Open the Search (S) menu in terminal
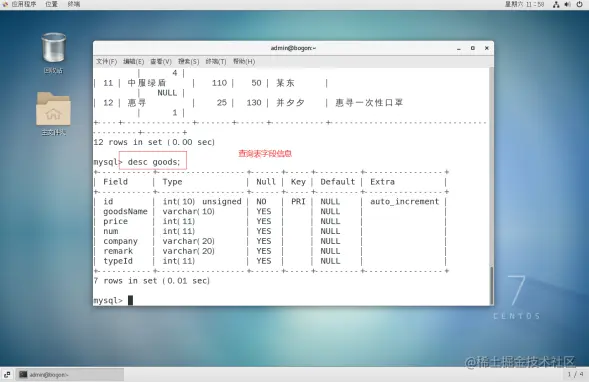 pyautogui.click(x=189, y=61)
